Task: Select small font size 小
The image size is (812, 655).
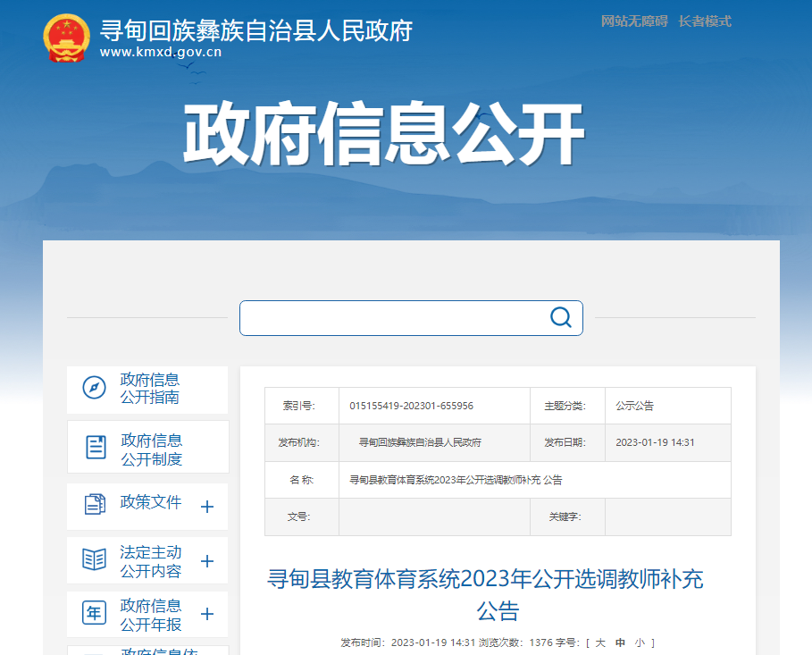Action: 640,642
